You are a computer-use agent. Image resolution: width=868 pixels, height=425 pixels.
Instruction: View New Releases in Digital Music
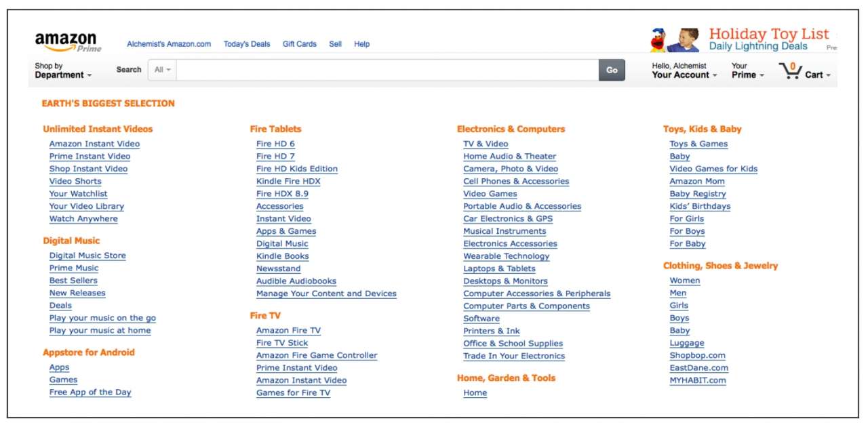point(77,294)
